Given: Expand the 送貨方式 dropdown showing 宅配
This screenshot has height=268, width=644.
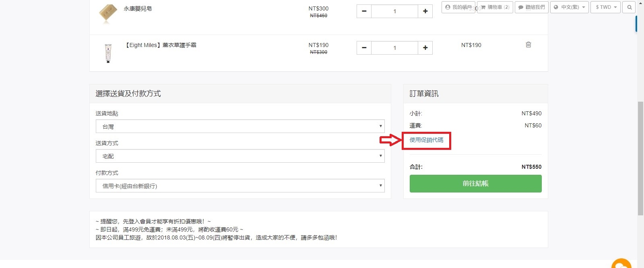Looking at the screenshot, I should [x=240, y=156].
